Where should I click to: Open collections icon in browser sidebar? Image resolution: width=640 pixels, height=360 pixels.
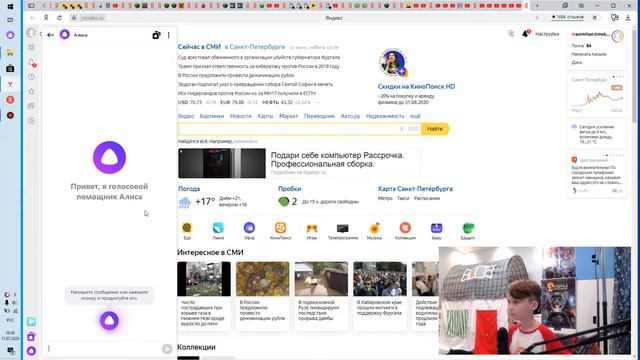(31, 106)
